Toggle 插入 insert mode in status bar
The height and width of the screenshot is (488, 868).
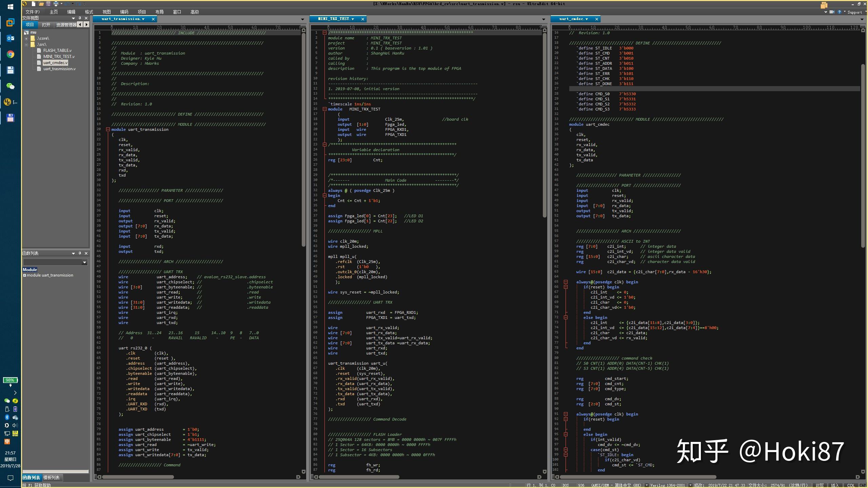pos(835,485)
